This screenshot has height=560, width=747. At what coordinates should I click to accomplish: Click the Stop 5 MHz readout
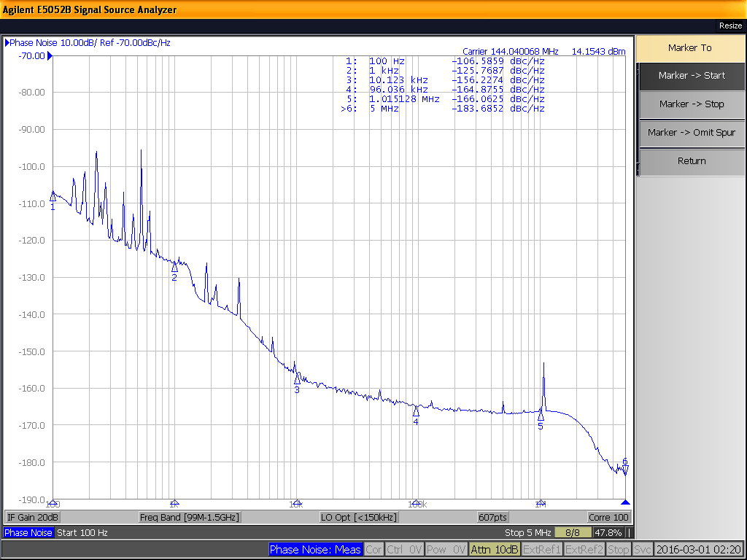pyautogui.click(x=528, y=533)
